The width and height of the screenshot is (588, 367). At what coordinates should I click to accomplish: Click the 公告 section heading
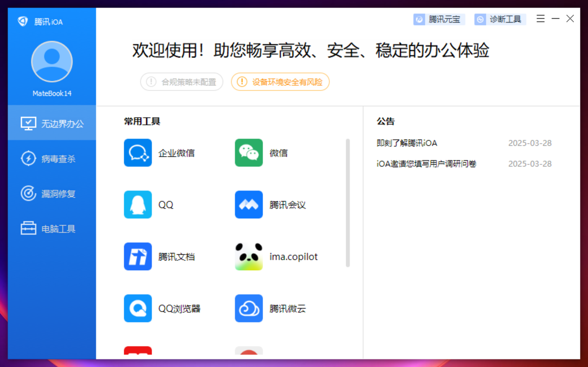click(386, 121)
